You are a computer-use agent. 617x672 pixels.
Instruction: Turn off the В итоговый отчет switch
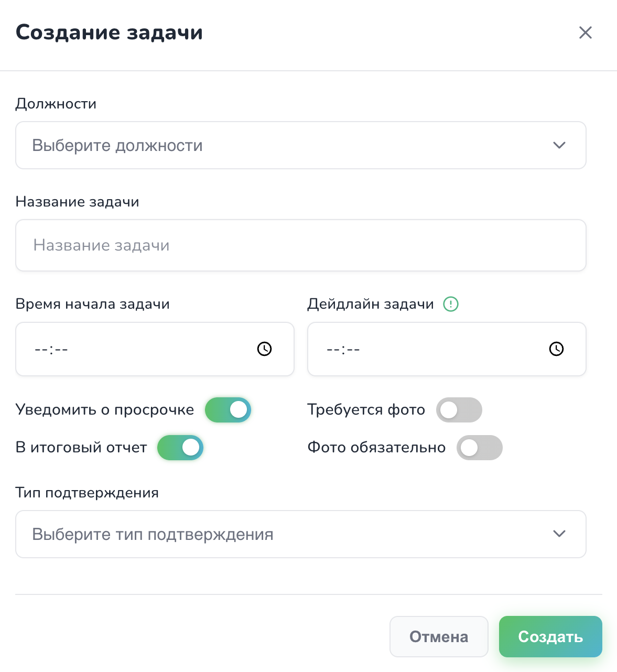[180, 448]
